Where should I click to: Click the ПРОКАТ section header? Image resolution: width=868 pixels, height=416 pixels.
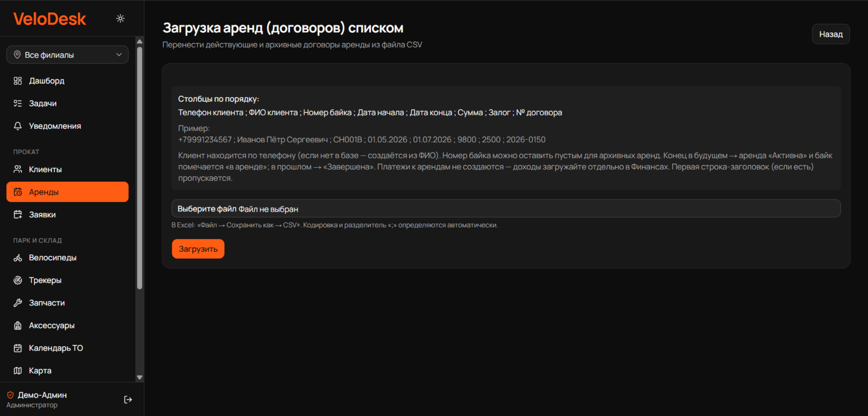tap(26, 152)
